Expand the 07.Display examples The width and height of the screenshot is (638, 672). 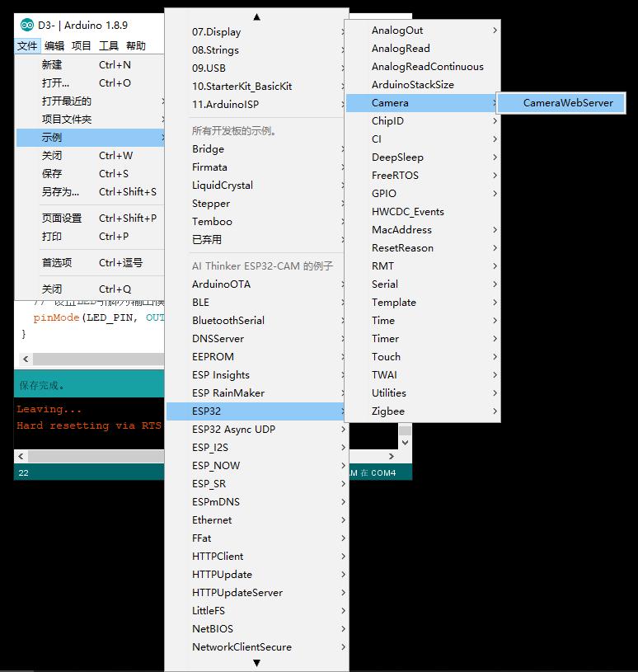pos(256,32)
